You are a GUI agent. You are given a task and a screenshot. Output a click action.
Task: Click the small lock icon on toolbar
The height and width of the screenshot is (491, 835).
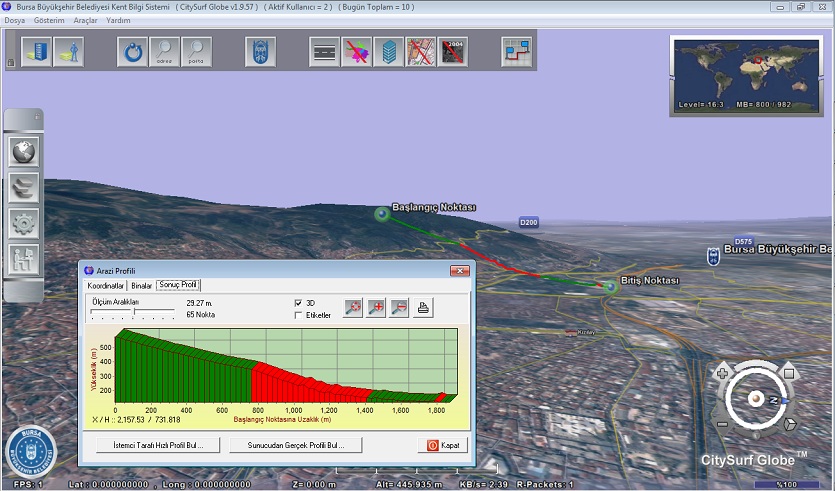point(11,62)
